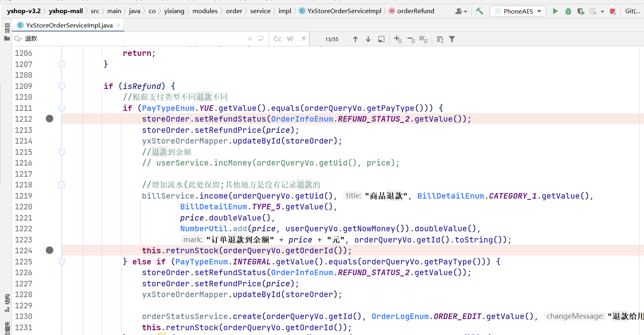Toggle multiline search icon
This screenshot has height=335, width=644.
click(440, 39)
